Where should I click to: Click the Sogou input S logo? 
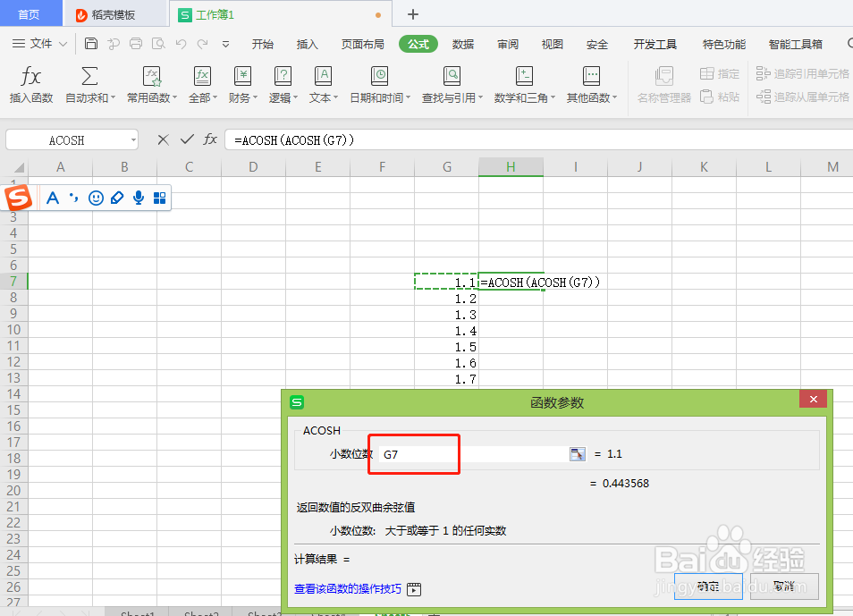click(19, 197)
